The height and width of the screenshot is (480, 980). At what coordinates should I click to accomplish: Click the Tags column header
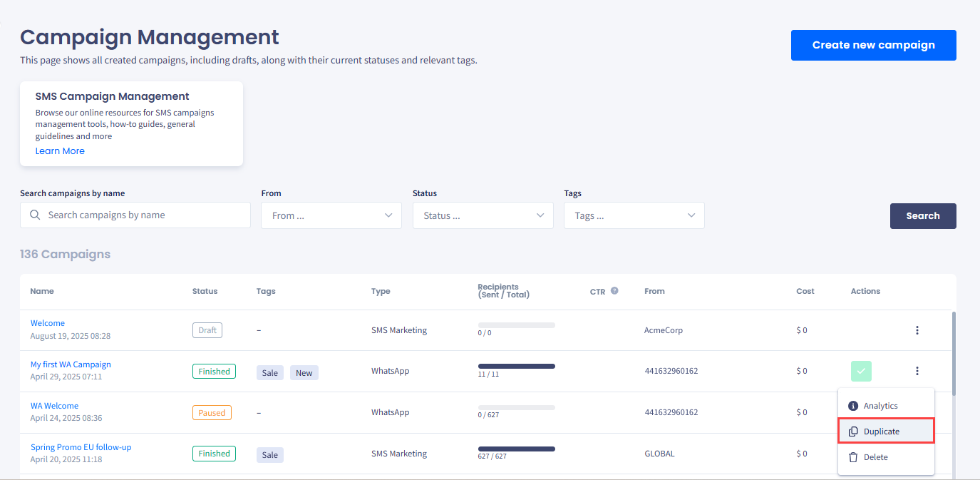pyautogui.click(x=266, y=291)
